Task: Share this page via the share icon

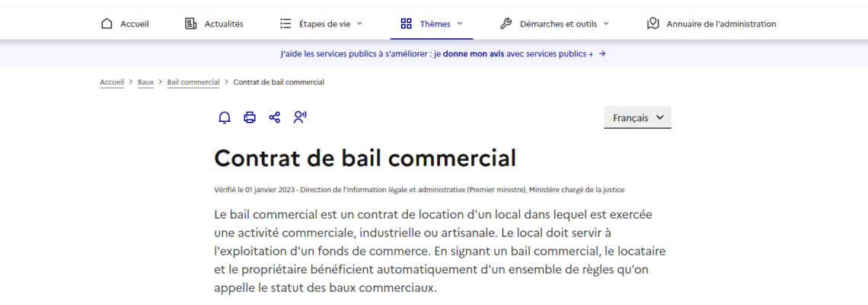Action: [x=275, y=117]
